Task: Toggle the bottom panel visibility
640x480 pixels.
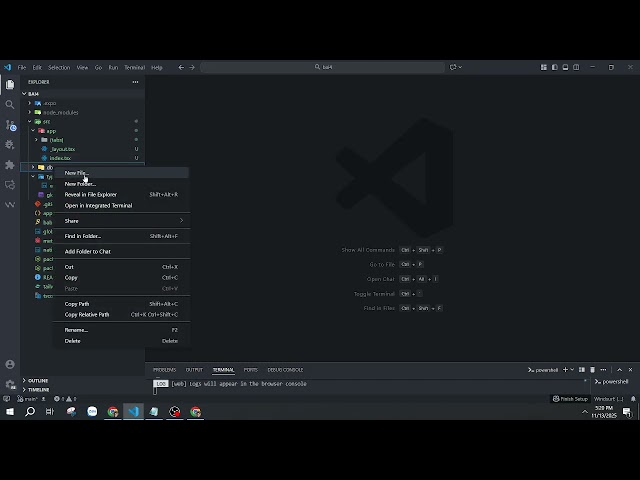Action: point(565,67)
